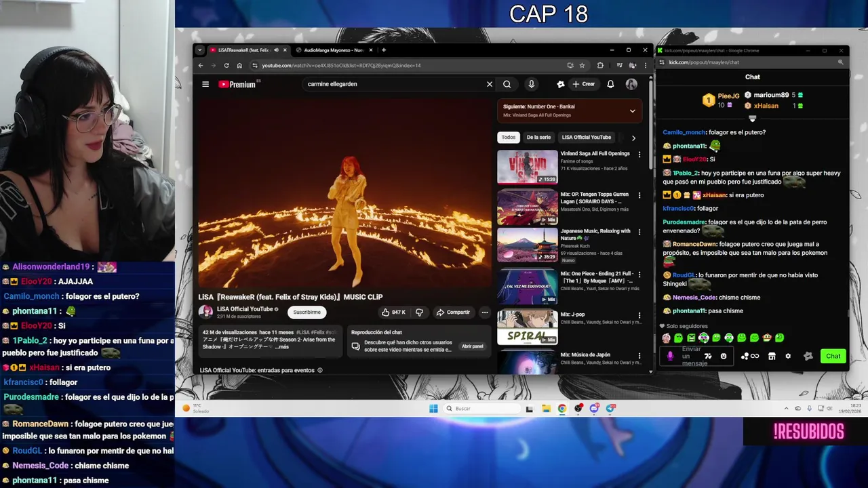The width and height of the screenshot is (868, 488).
Task: Open Discord from the taskbar
Action: pos(594,409)
